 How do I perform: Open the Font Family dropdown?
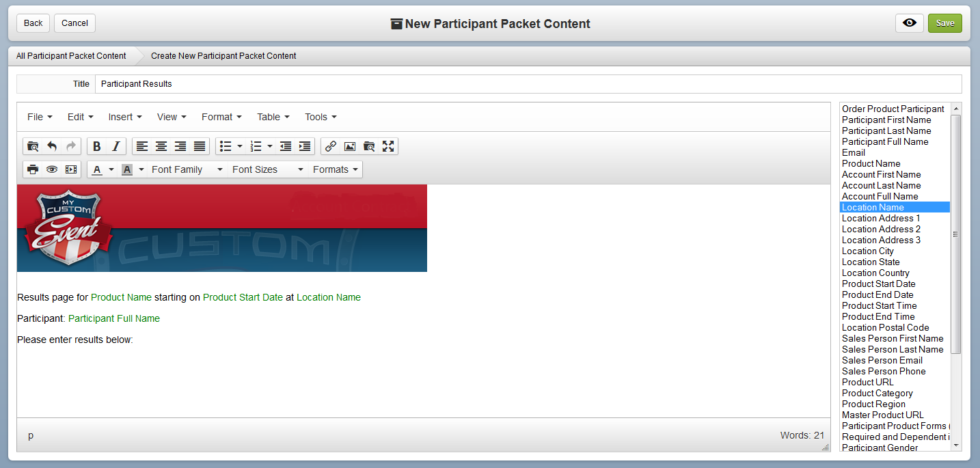tap(187, 169)
